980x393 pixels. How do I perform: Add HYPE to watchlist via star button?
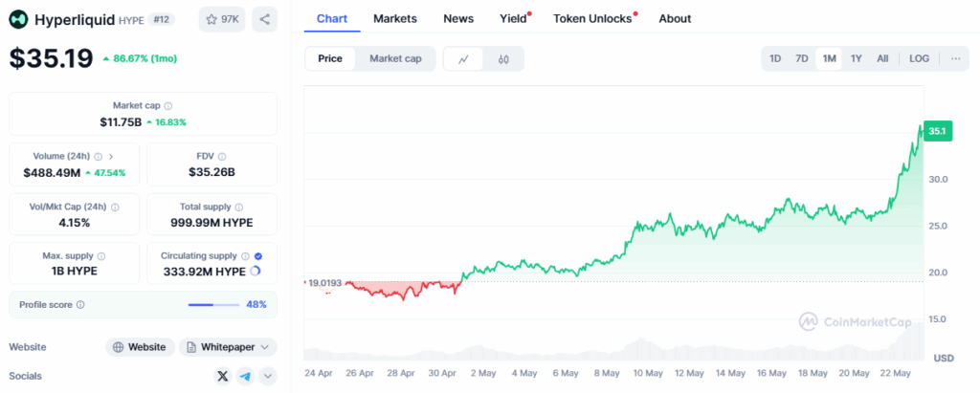pyautogui.click(x=222, y=19)
